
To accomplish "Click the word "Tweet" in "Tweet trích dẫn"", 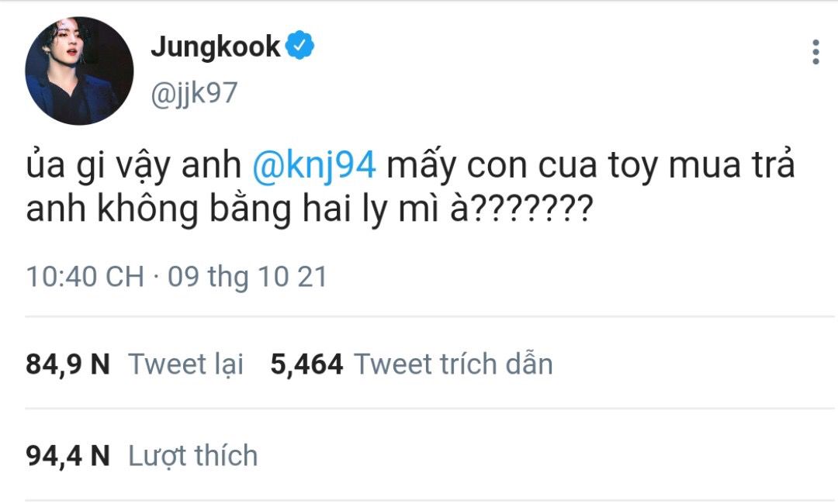I will click(x=393, y=364).
